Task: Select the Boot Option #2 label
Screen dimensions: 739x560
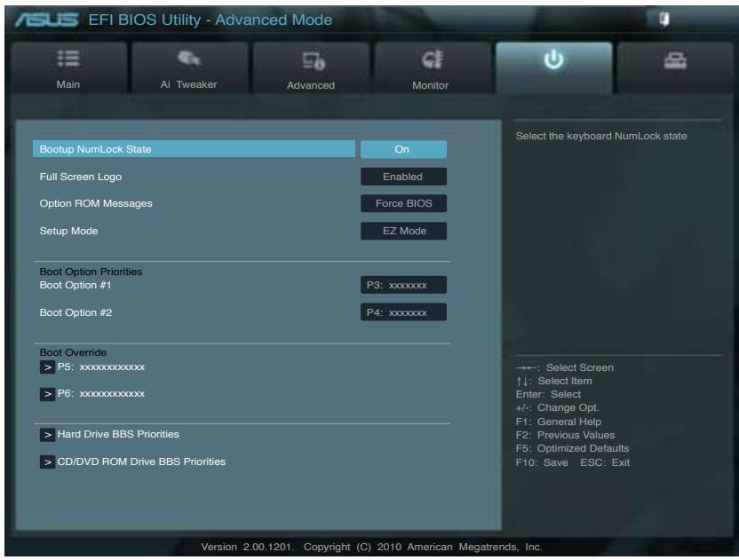Action: point(75,312)
